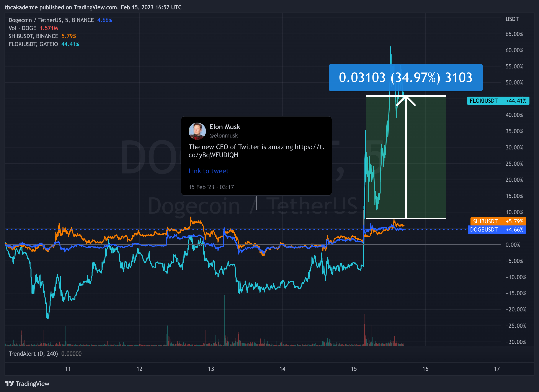
Task: Click the Vol · DOGE indicator legend
Action: pyautogui.click(x=22, y=28)
